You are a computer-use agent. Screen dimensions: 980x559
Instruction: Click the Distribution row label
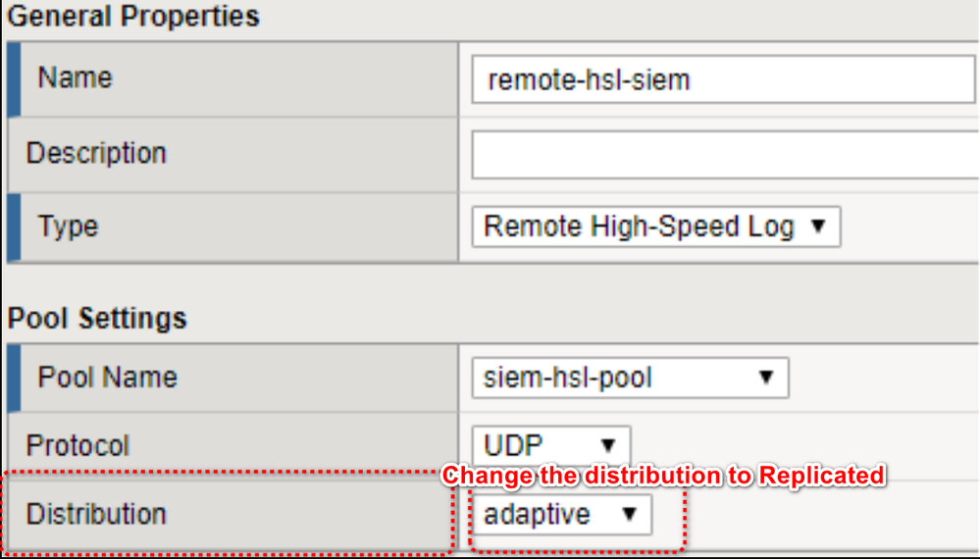point(96,514)
